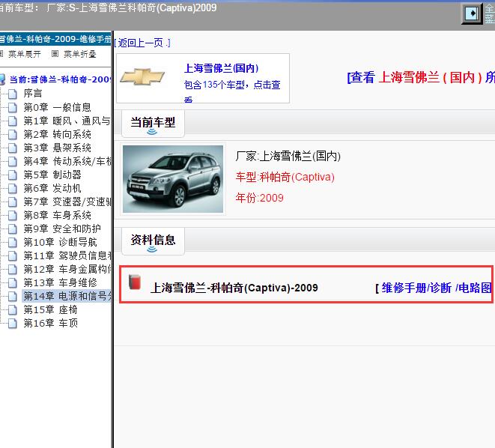This screenshot has height=448, width=495.
Task: Select root node 当前:雪佛兰-科帕奇-2009
Action: [60, 79]
